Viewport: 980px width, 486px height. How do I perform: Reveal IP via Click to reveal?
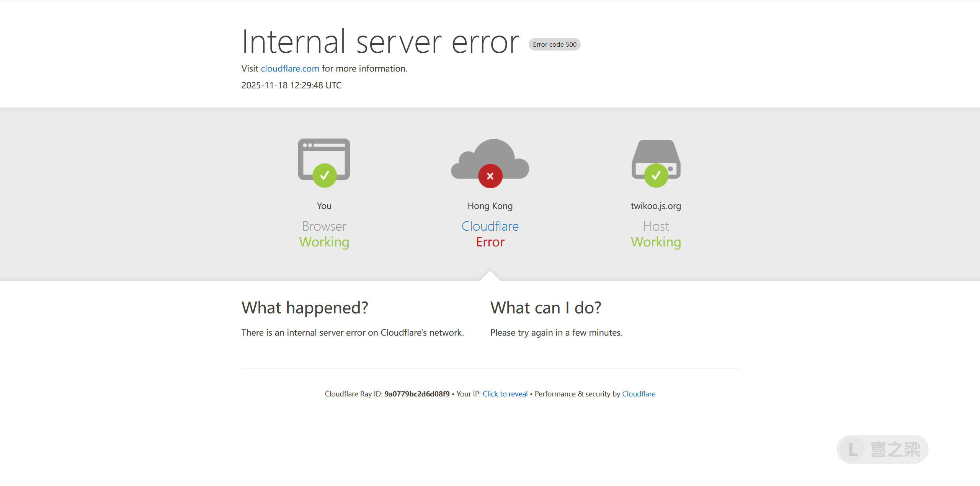pyautogui.click(x=505, y=394)
